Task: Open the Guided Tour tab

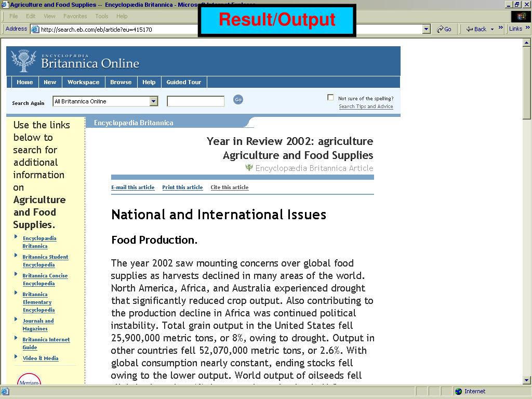Action: pos(184,82)
